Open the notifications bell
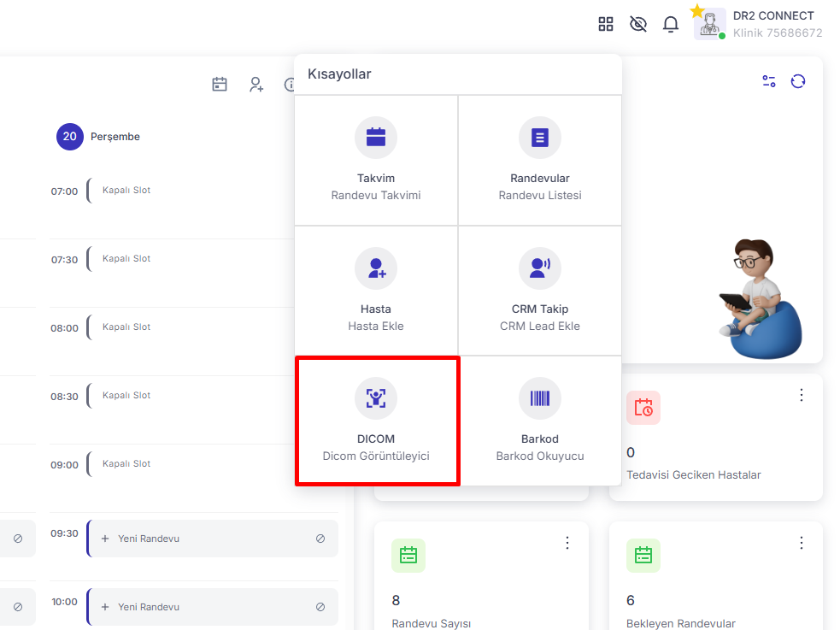Viewport: 840px width, 630px height. (x=671, y=24)
